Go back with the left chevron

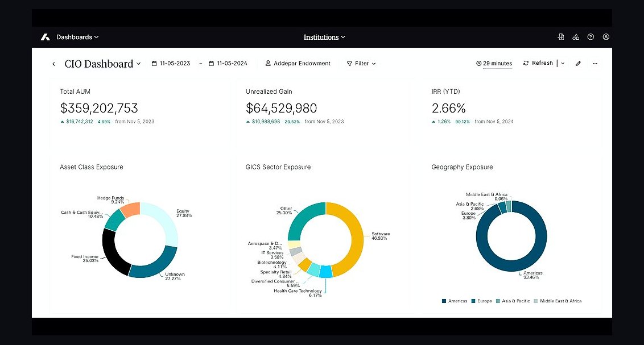tap(53, 64)
